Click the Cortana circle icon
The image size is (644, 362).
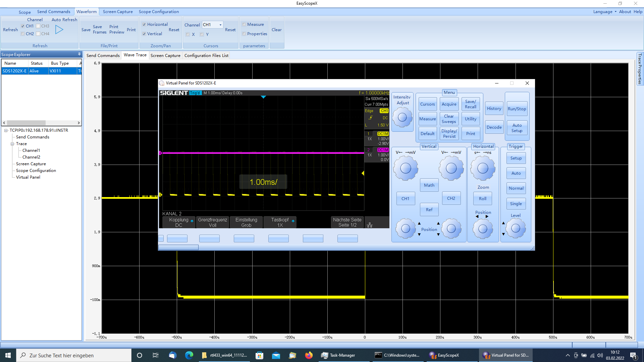tap(140, 355)
